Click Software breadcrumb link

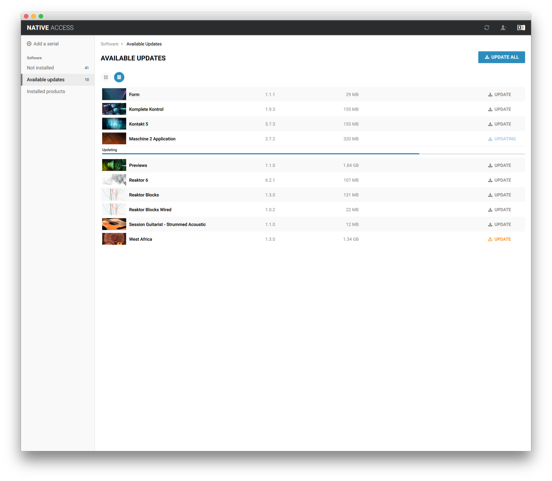[109, 44]
